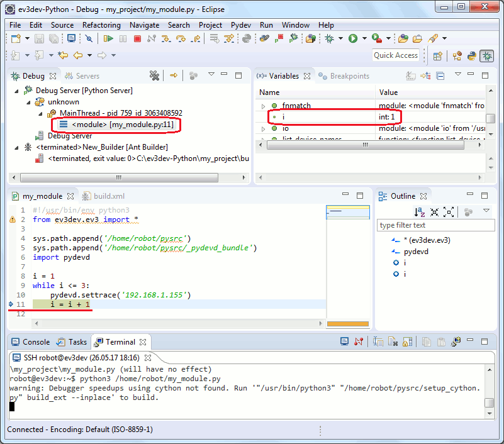Image resolution: width=504 pixels, height=444 pixels.
Task: Click the Variables table horizontal scrollbar
Action: coord(366,145)
